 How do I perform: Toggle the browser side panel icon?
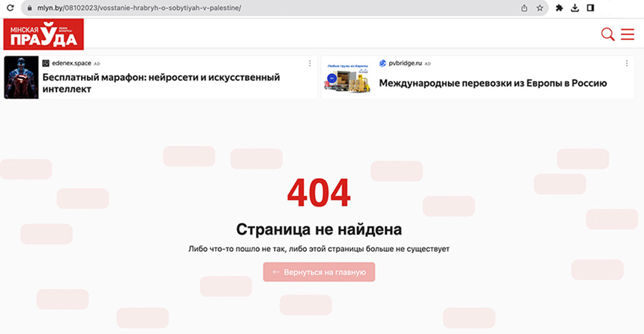(590, 8)
